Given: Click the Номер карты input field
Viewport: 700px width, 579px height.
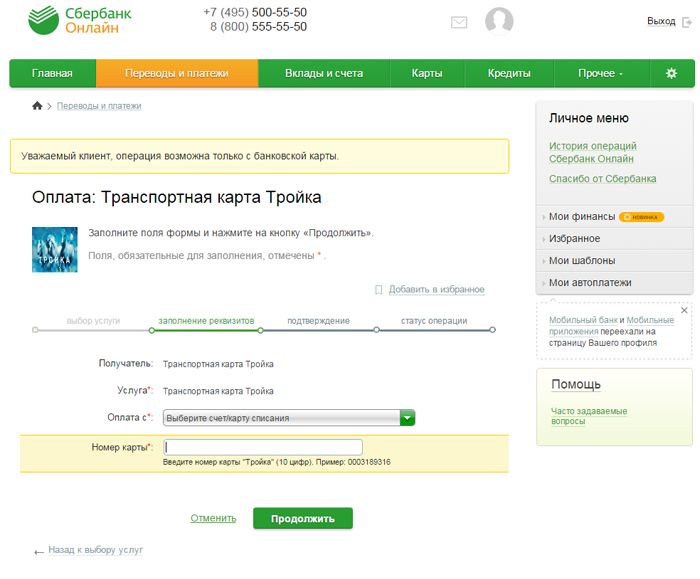Looking at the screenshot, I should pos(262,447).
